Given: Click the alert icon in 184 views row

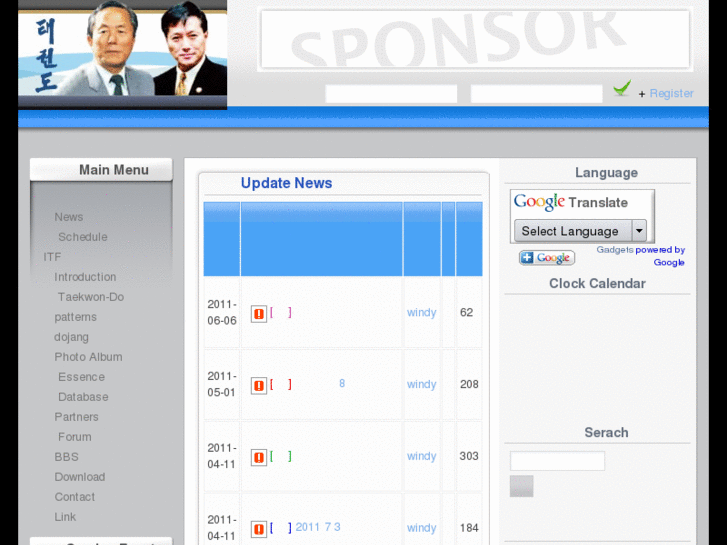Looking at the screenshot, I should pos(259,529).
